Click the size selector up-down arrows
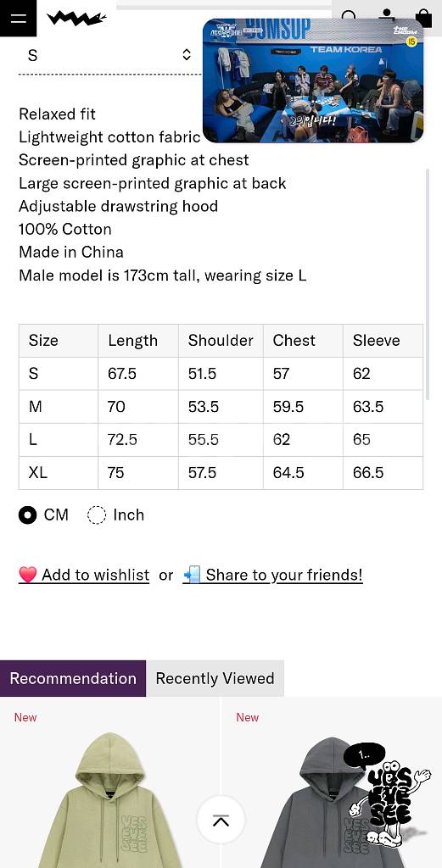Viewport: 442px width, 868px height. [187, 55]
